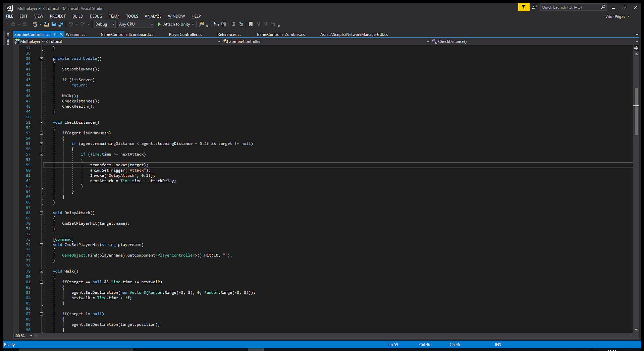Toggle bookmark with the bookmark icon
The width and height of the screenshot is (644, 351).
pyautogui.click(x=251, y=24)
